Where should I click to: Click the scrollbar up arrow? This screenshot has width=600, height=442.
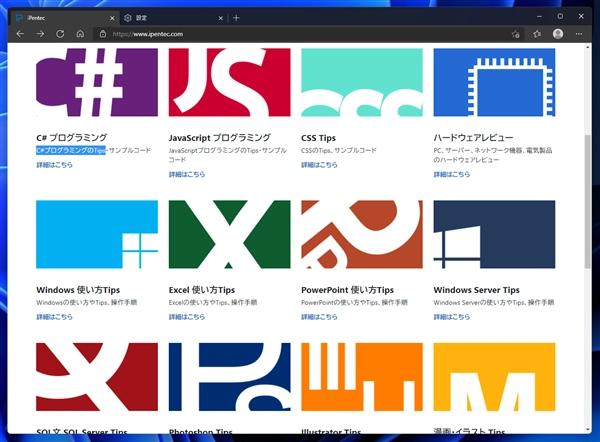tap(587, 47)
